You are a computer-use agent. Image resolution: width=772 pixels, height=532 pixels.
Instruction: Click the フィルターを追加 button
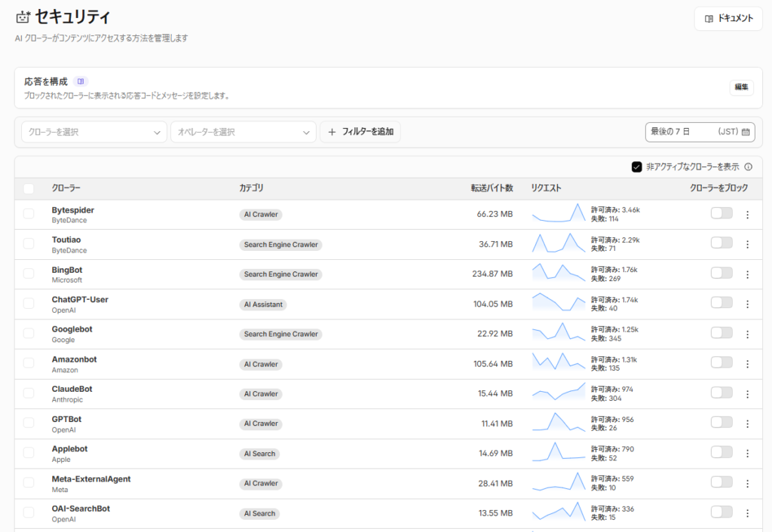(360, 132)
